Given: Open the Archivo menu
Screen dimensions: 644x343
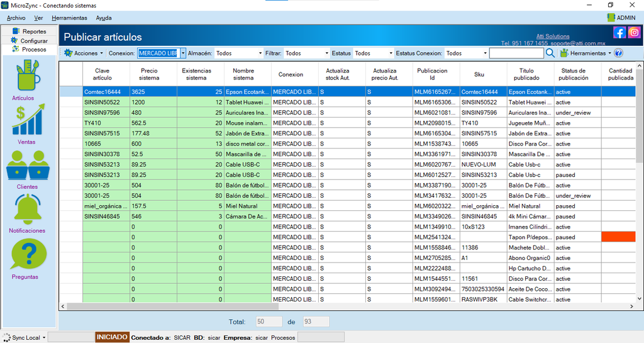Looking at the screenshot, I should point(16,18).
